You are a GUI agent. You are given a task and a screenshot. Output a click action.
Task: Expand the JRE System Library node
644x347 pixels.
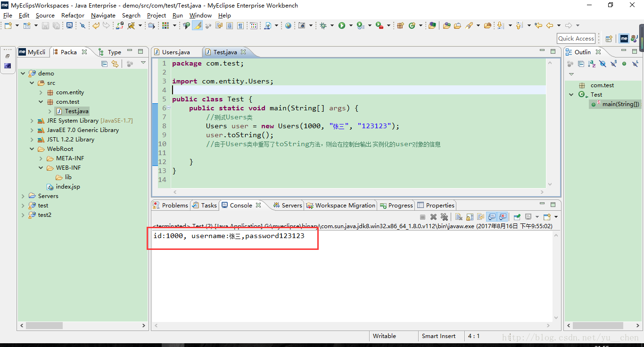[32, 121]
